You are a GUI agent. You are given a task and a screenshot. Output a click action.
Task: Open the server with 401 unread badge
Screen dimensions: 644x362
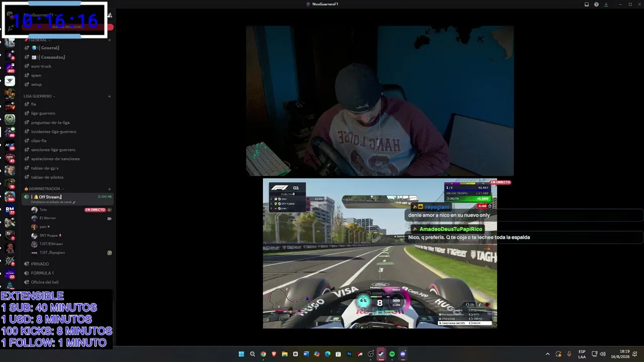tap(10, 68)
